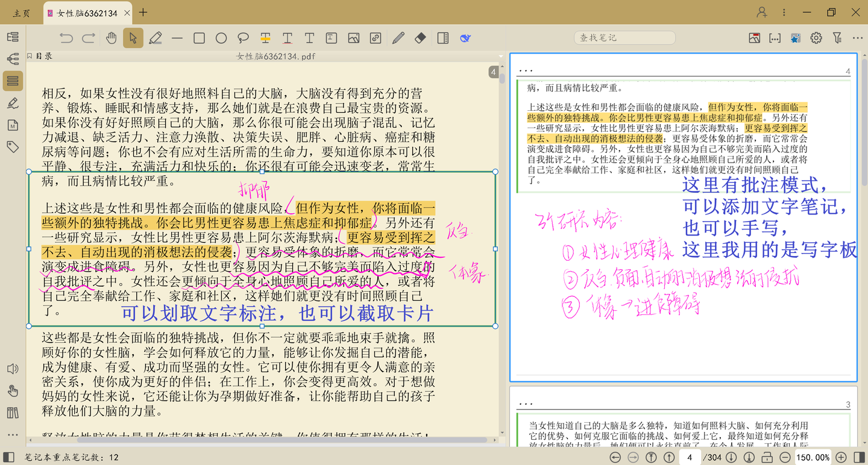Select the highlighter pen tool
The width and height of the screenshot is (868, 465).
click(x=155, y=38)
